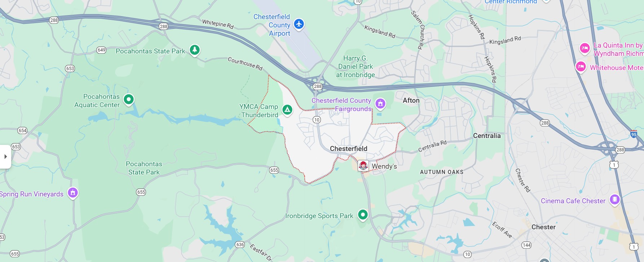Select the Pocahontas State Park tree marker

click(195, 50)
